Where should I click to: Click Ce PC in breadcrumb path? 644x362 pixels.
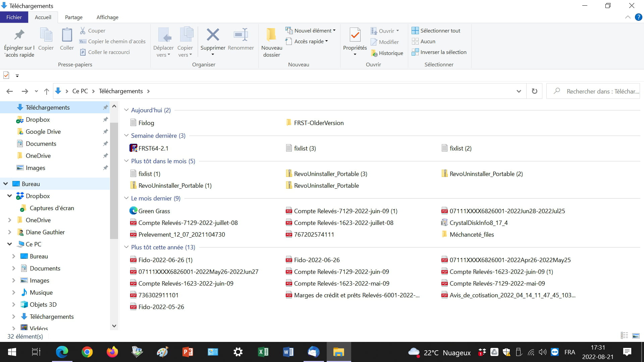(80, 91)
